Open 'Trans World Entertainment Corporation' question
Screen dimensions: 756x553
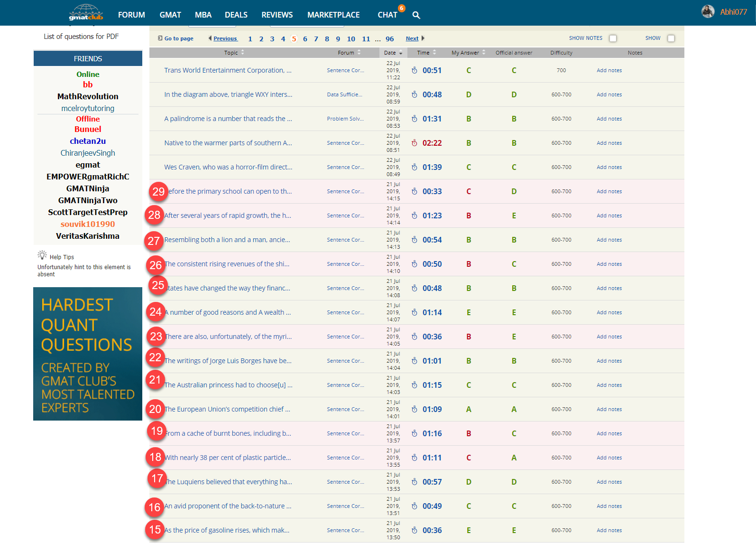(x=228, y=70)
